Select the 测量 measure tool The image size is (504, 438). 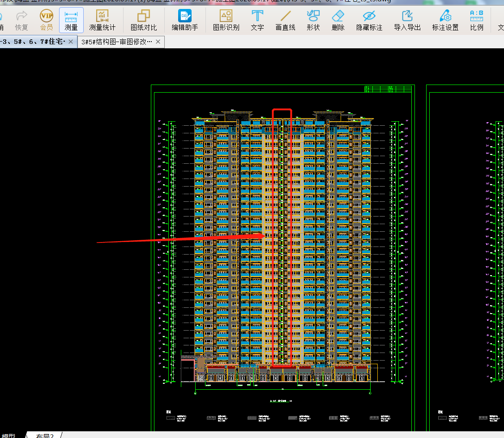point(71,21)
